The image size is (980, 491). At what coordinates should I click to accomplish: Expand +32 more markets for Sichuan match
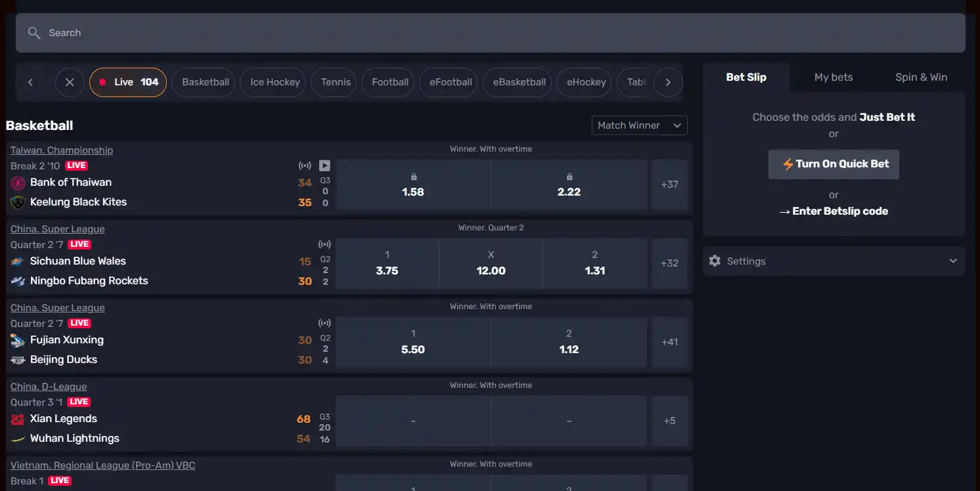(x=669, y=263)
